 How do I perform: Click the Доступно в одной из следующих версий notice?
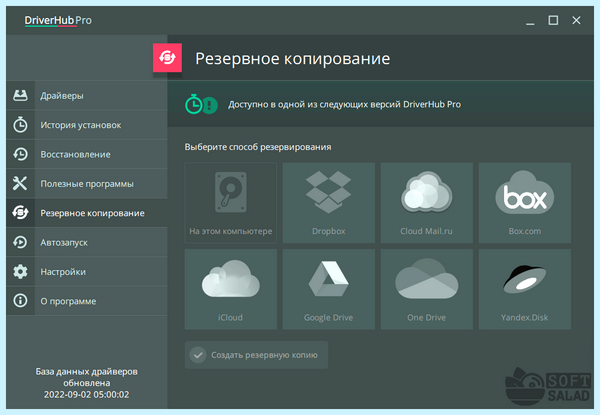click(344, 104)
